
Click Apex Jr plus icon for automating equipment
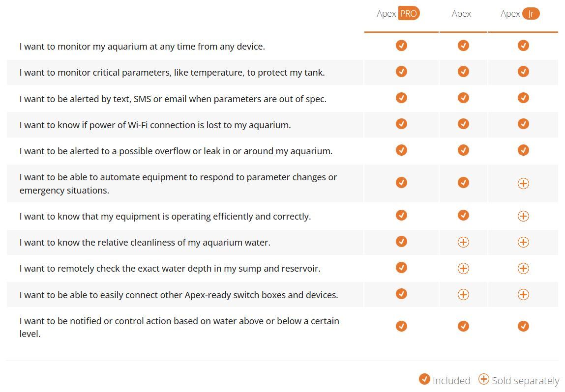tap(523, 183)
